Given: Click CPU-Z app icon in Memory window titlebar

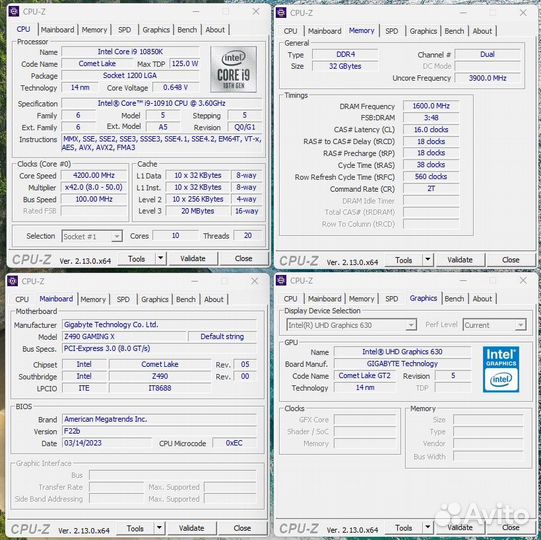Looking at the screenshot, I should 281,13.
